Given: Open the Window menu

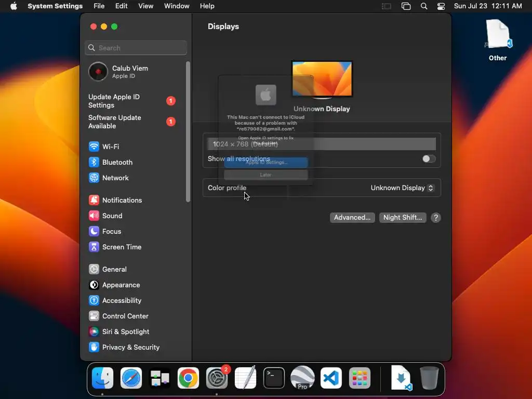Looking at the screenshot, I should click(177, 6).
